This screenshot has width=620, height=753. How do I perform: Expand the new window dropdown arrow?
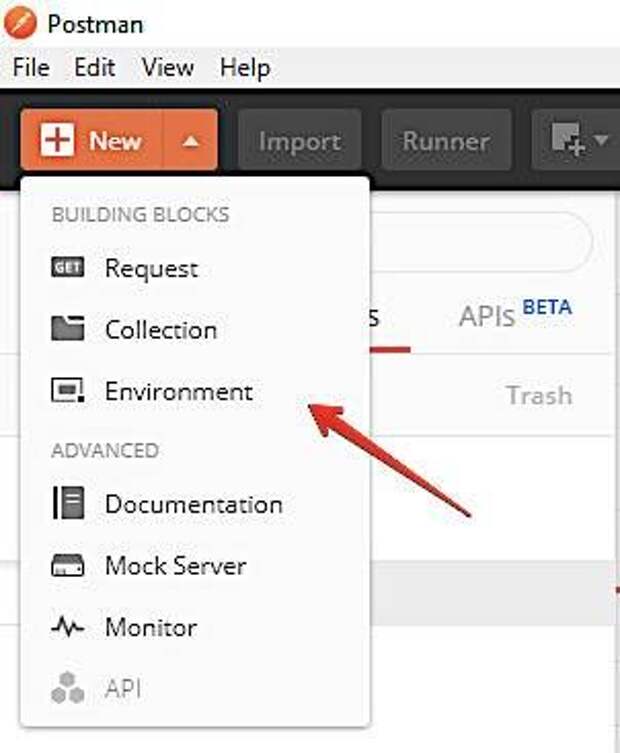click(601, 141)
